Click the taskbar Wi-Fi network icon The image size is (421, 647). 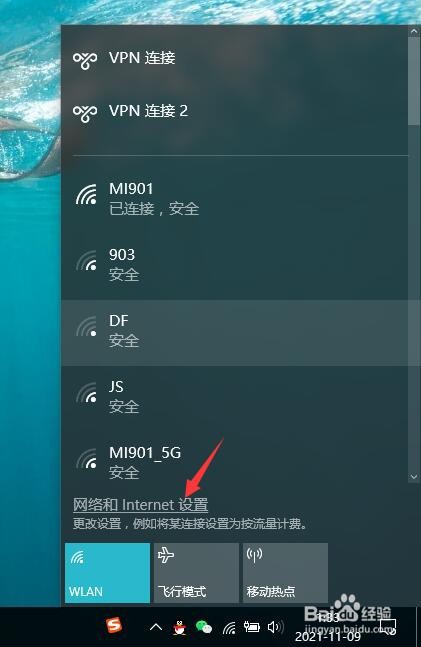pyautogui.click(x=229, y=628)
